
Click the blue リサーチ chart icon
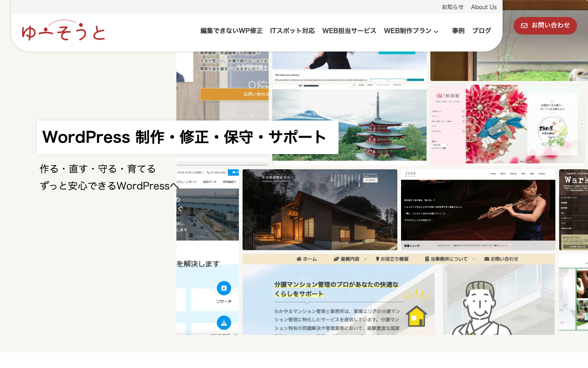point(224,288)
